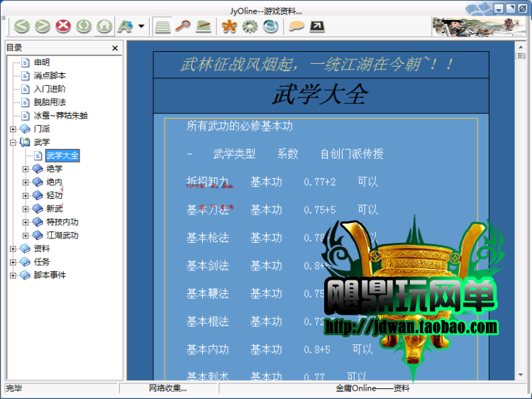Click the 基本内功 table cell
Image resolution: width=532 pixels, height=399 pixels.
pos(207,349)
